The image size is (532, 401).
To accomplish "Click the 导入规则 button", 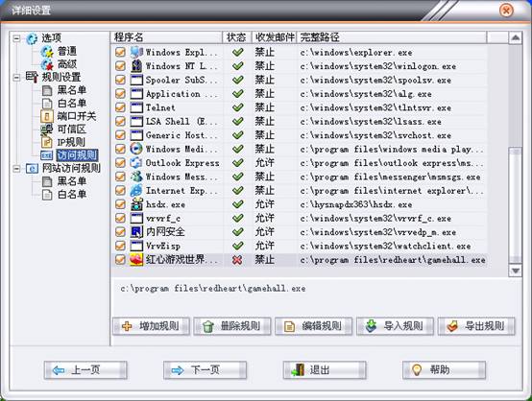I will [396, 326].
